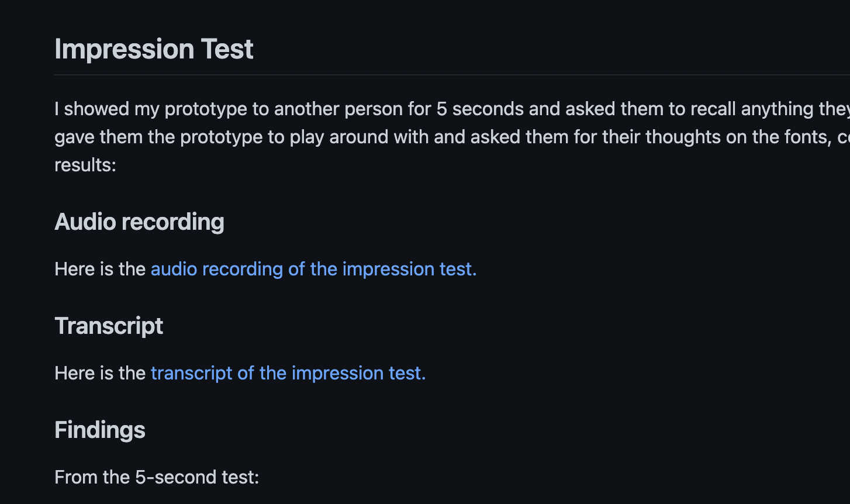Click the sentence starting 'I showed my prototype'
The image size is (850, 504).
click(x=452, y=109)
